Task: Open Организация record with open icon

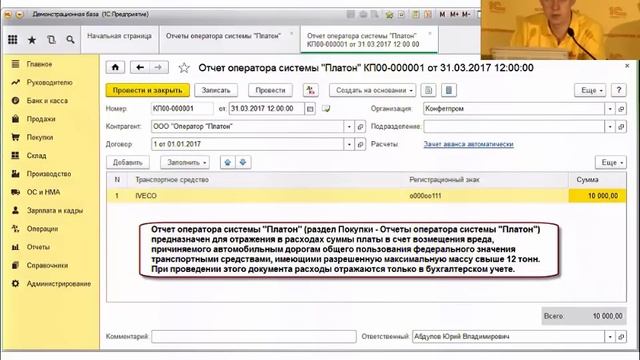Action: click(621, 109)
